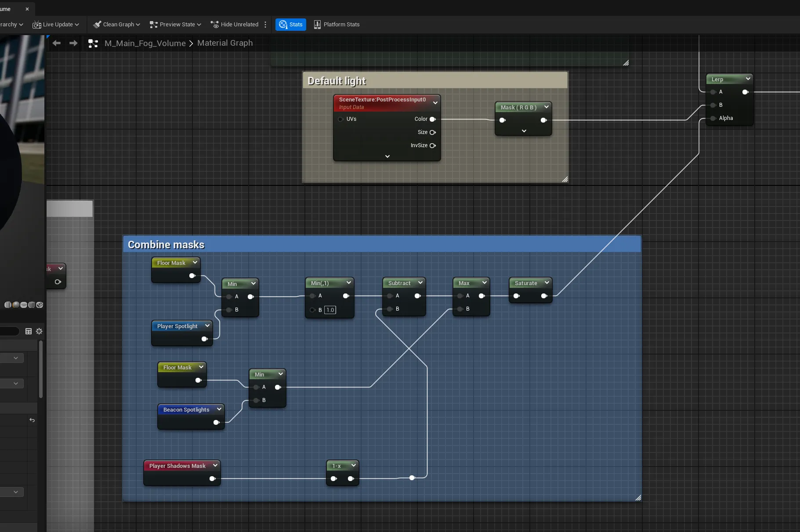Select the cube preview shape

click(x=32, y=305)
